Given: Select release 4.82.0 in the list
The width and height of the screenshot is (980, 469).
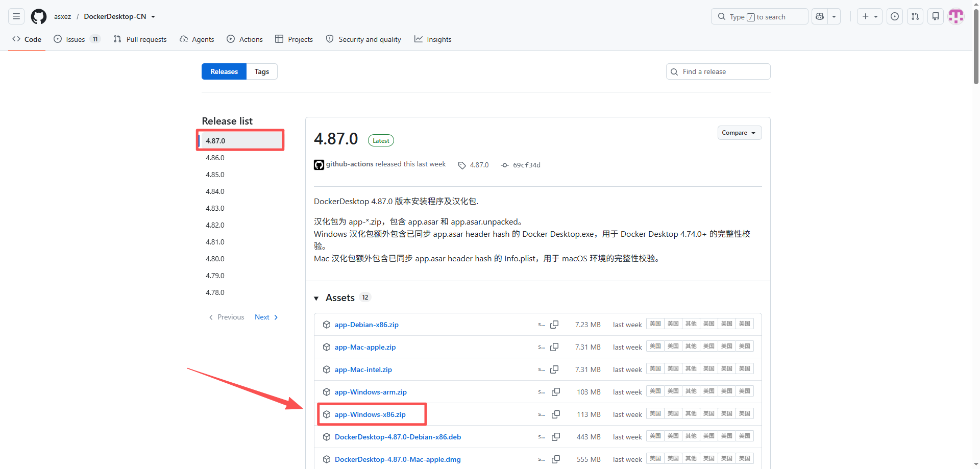Looking at the screenshot, I should click(x=215, y=225).
